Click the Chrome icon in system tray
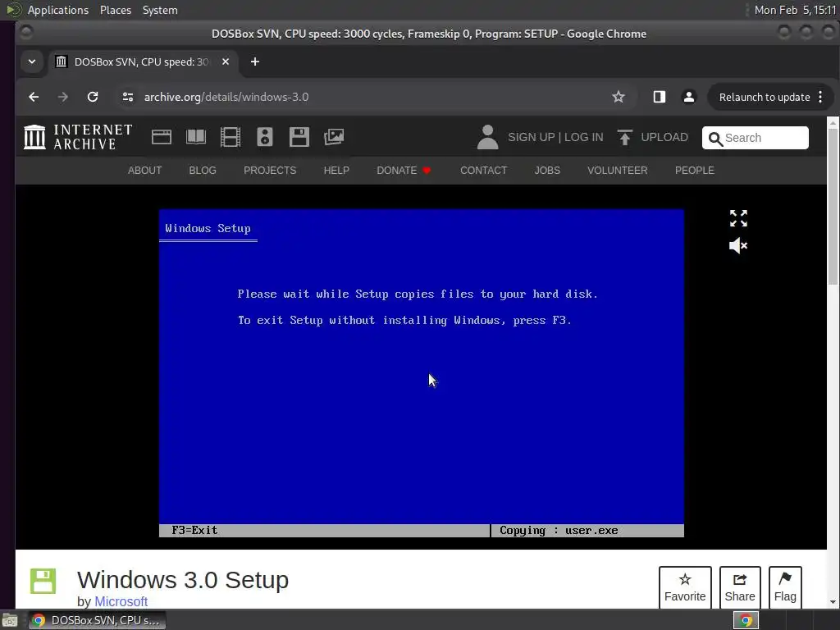Image resolution: width=840 pixels, height=630 pixels. [746, 620]
